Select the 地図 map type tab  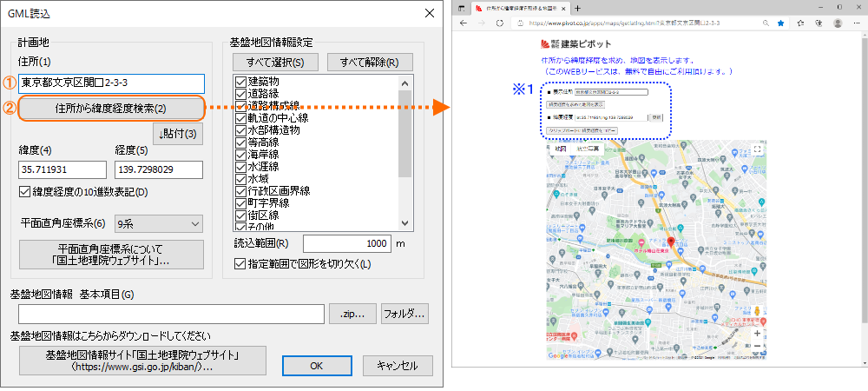(560, 149)
